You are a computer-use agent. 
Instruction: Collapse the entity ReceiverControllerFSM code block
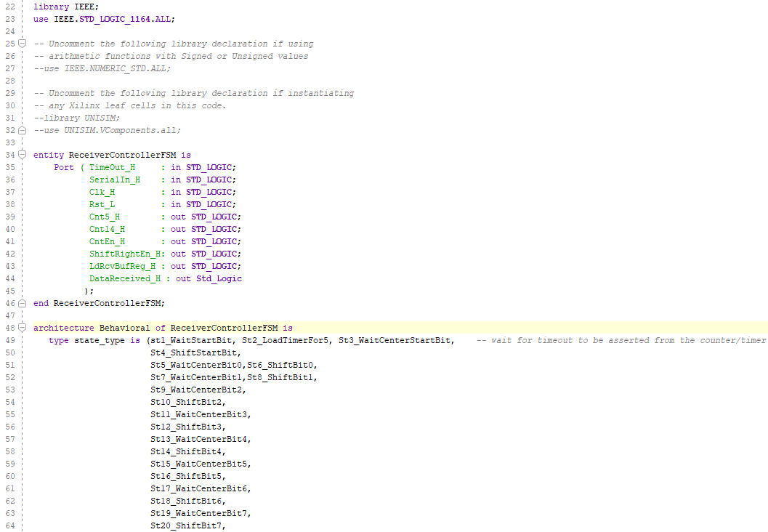pyautogui.click(x=23, y=154)
